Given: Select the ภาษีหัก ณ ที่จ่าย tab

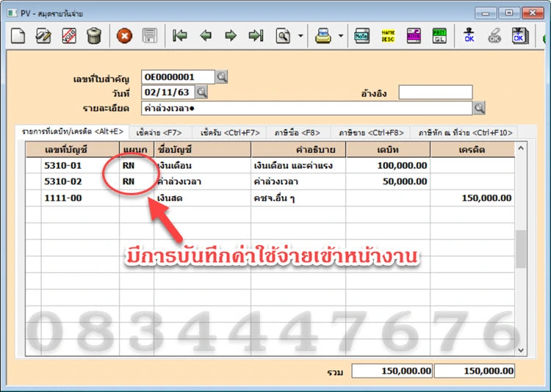Looking at the screenshot, I should tap(465, 132).
